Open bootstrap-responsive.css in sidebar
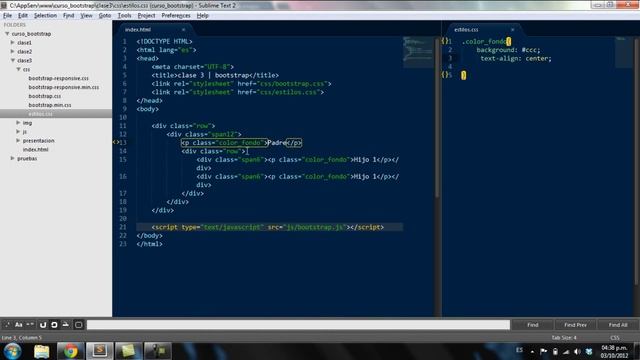The image size is (640, 360). (58, 78)
